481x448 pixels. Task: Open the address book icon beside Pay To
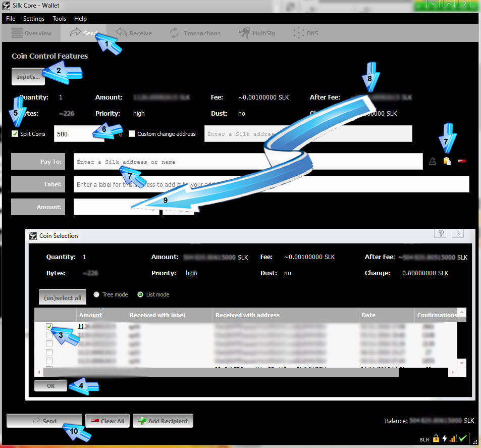point(433,161)
